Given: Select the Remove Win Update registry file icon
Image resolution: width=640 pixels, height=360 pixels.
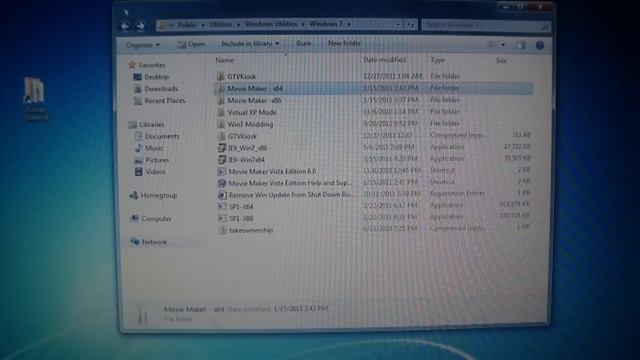Looking at the screenshot, I should [x=222, y=195].
